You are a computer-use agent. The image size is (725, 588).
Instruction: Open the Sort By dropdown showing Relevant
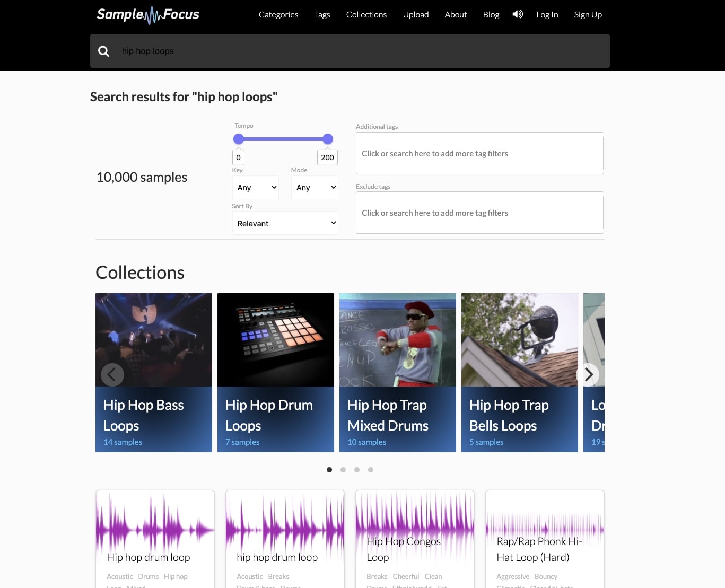tap(285, 223)
